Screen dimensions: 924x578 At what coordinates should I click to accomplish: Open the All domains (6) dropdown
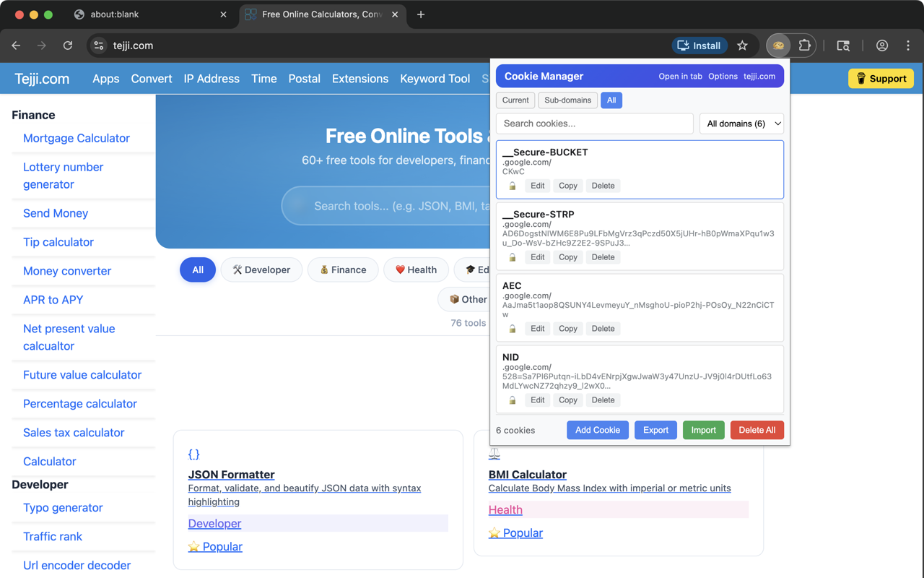click(x=742, y=124)
